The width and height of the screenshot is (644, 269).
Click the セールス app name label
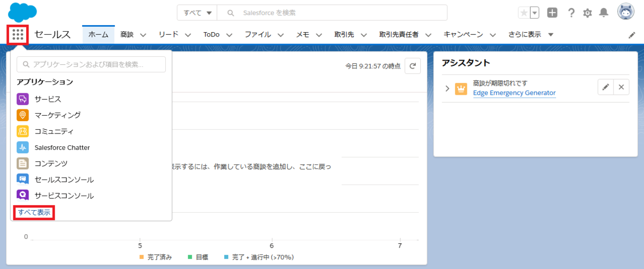(x=53, y=35)
